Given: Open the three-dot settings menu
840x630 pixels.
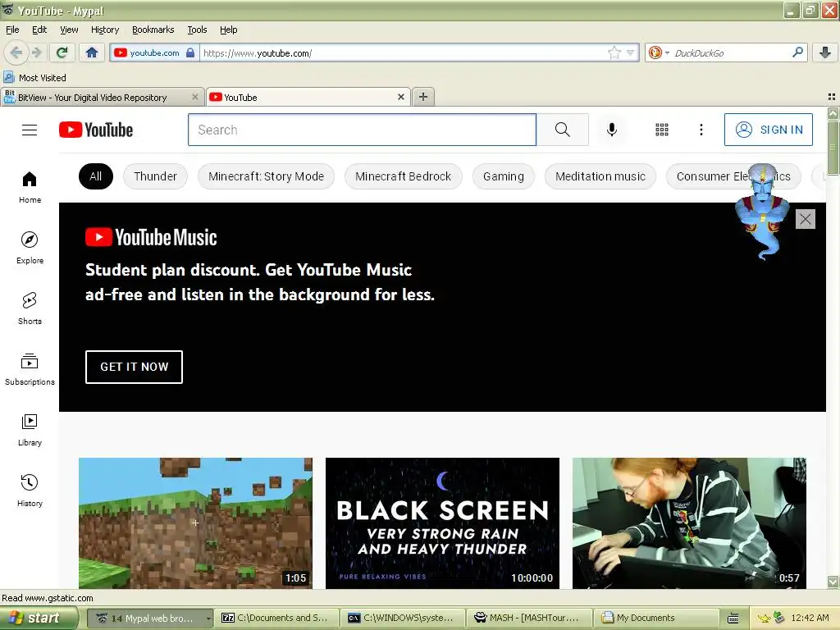Looking at the screenshot, I should (x=701, y=130).
